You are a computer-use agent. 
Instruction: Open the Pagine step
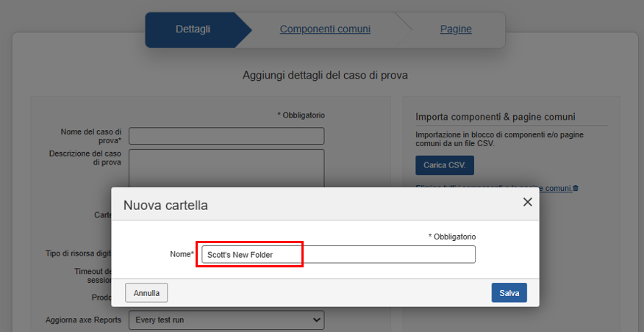point(456,29)
